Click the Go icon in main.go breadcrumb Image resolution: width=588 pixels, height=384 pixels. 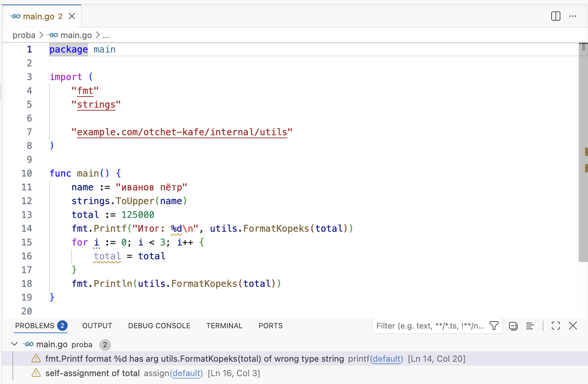pos(53,35)
